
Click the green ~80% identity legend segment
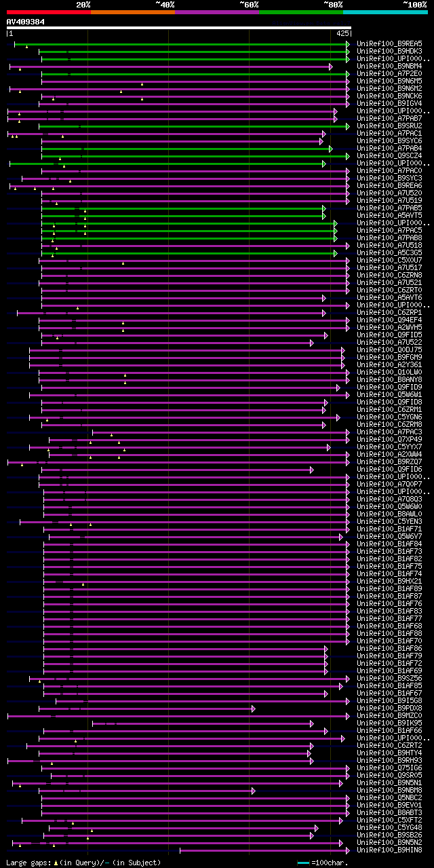[x=301, y=12]
